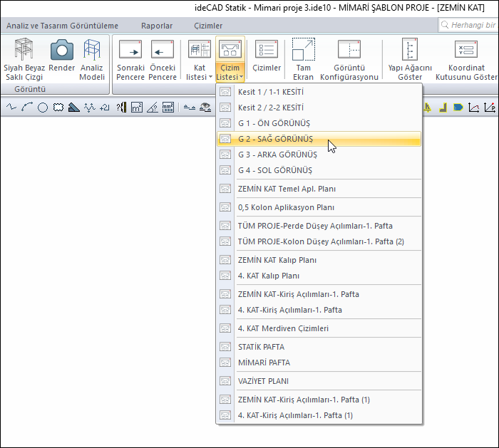
Task: Select G 2 - SAĞ GÖRÜNÜŞ from list
Action: [275, 139]
